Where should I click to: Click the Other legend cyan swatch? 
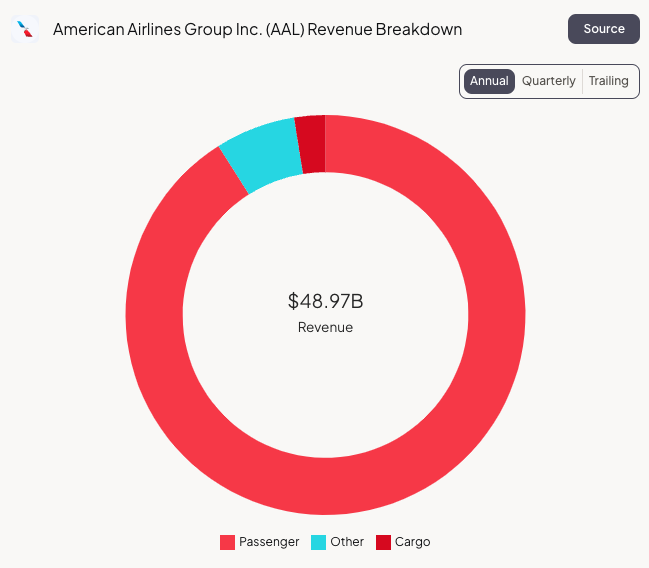pyautogui.click(x=319, y=542)
